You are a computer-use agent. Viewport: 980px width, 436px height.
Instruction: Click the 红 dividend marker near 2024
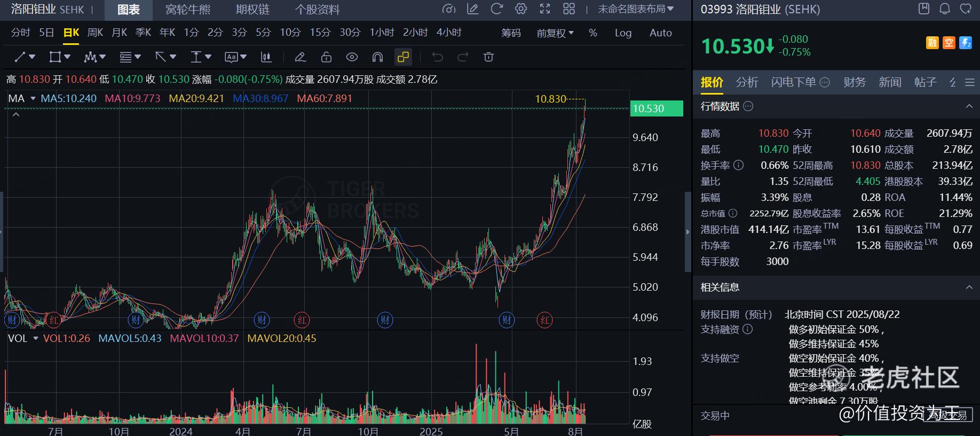(302, 321)
